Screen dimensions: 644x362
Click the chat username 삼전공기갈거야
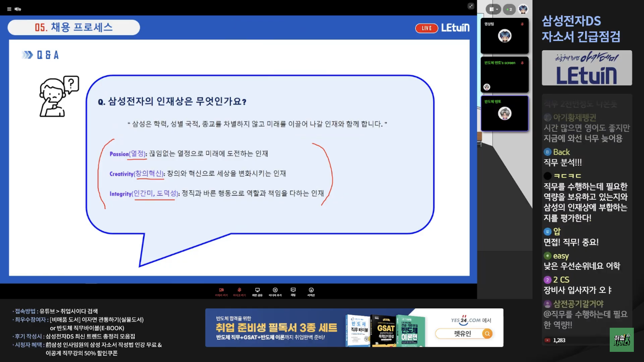pyautogui.click(x=578, y=304)
